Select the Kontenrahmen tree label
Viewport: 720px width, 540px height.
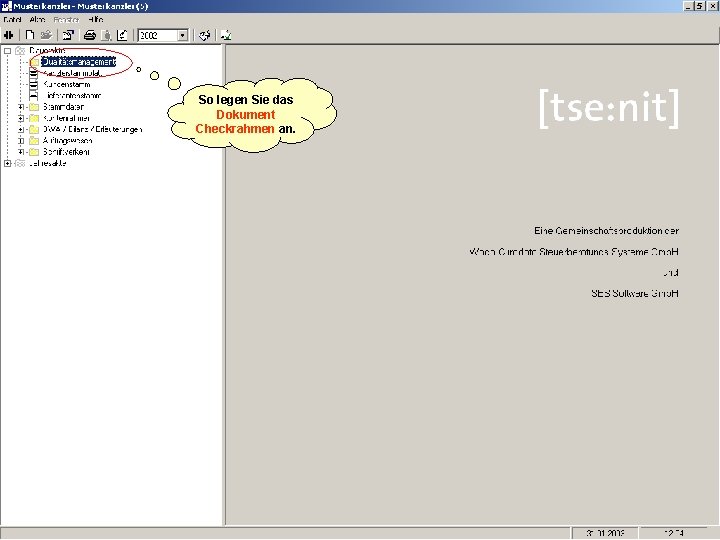(67, 118)
